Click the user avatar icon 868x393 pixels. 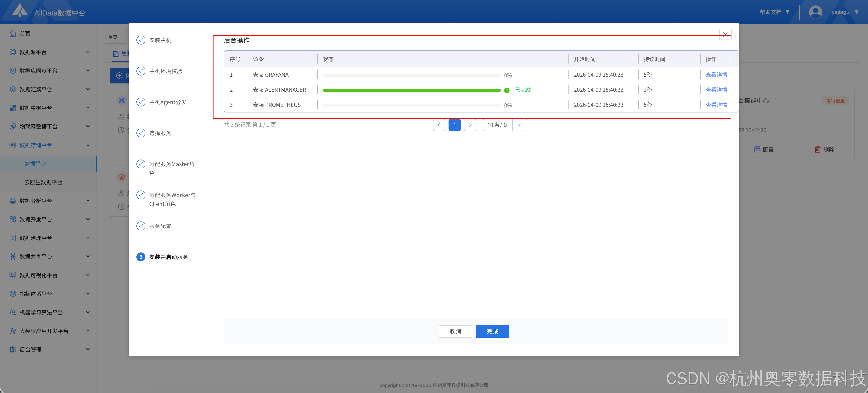click(x=815, y=12)
